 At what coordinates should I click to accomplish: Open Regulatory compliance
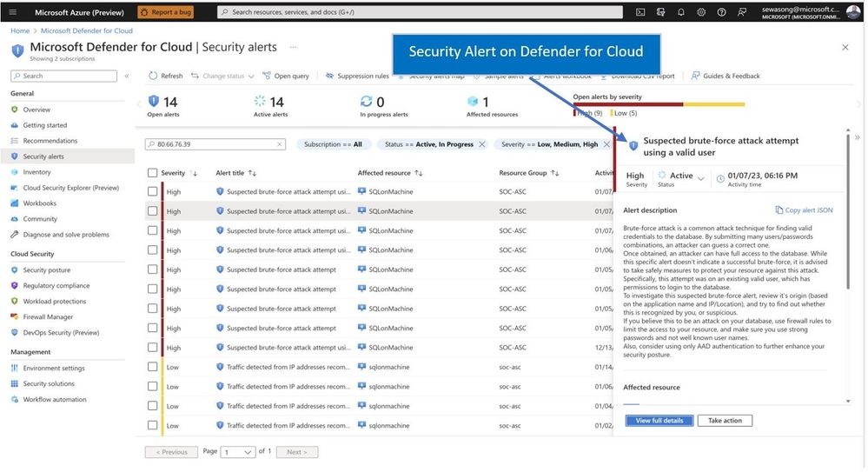pos(56,286)
